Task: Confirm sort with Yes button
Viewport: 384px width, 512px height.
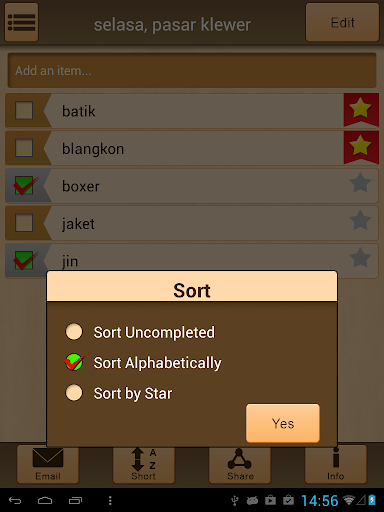Action: click(x=283, y=423)
